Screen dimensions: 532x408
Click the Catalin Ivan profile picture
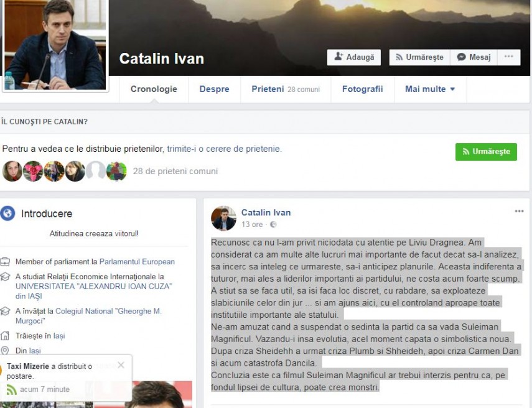[55, 45]
